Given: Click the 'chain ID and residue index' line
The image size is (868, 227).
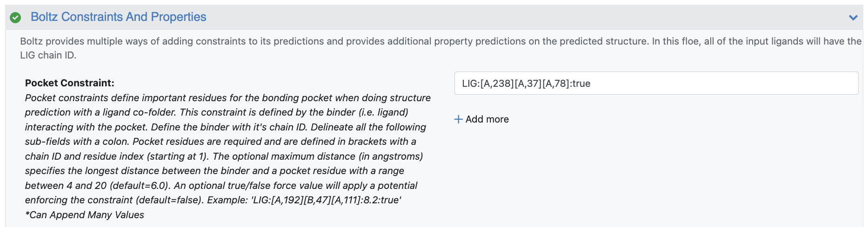Looking at the screenshot, I should 224,156.
